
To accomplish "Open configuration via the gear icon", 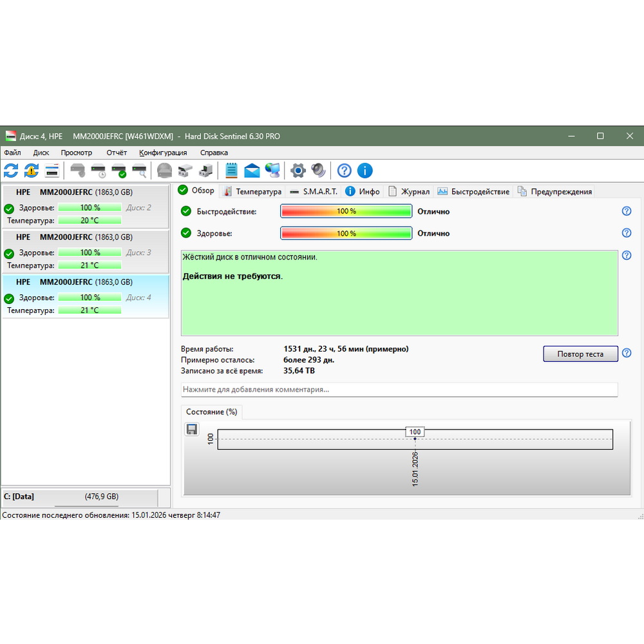I will [x=298, y=171].
